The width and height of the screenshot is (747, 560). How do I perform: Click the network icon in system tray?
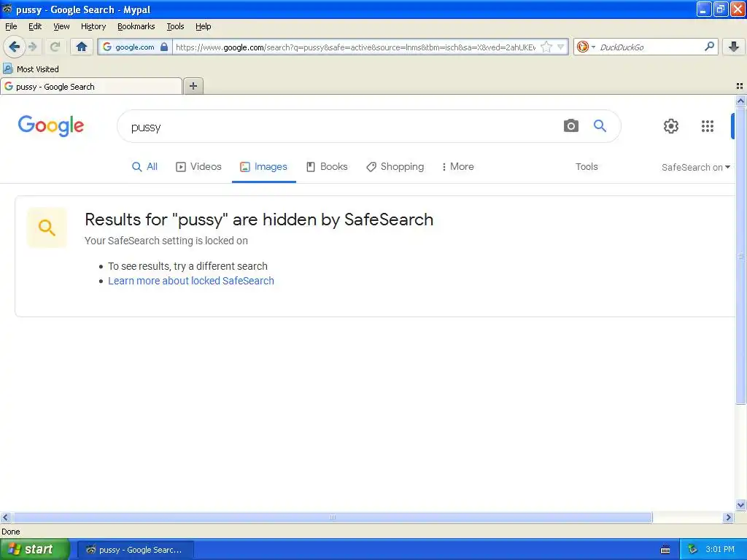[692, 549]
